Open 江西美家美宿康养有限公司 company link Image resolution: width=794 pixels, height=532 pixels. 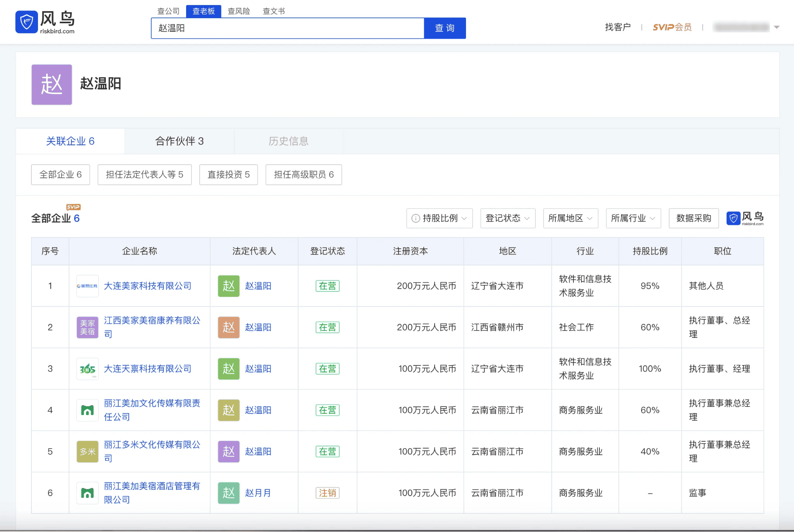(x=152, y=327)
